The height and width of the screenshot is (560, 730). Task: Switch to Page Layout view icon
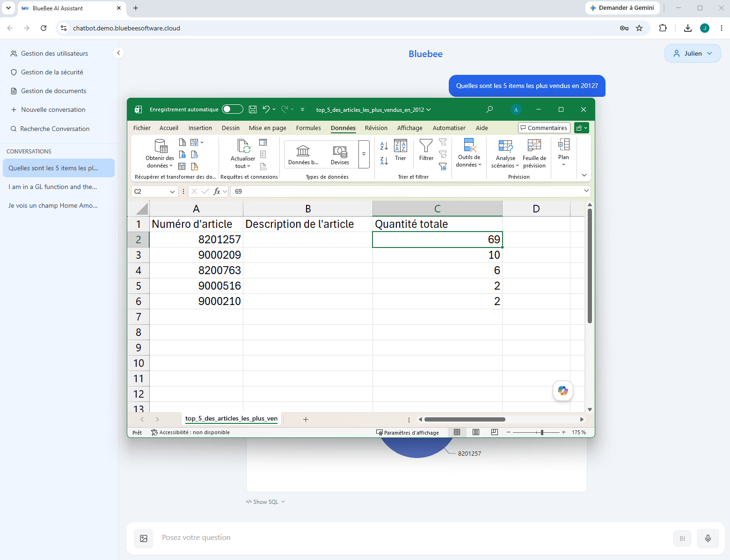click(476, 432)
